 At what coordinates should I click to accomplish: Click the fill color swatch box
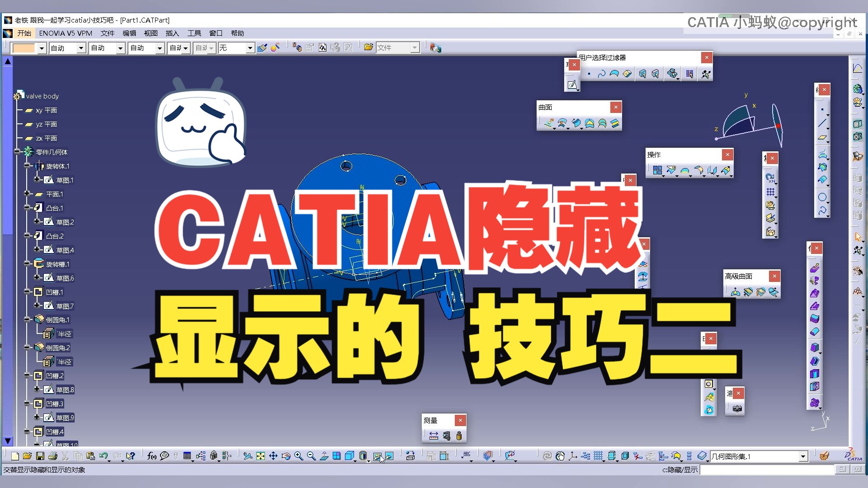click(24, 48)
